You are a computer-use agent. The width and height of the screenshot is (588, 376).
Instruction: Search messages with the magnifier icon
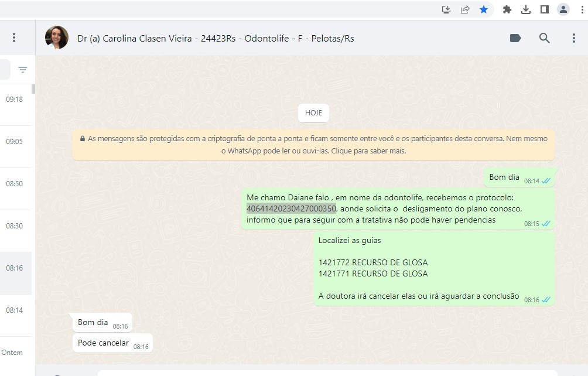tap(544, 38)
